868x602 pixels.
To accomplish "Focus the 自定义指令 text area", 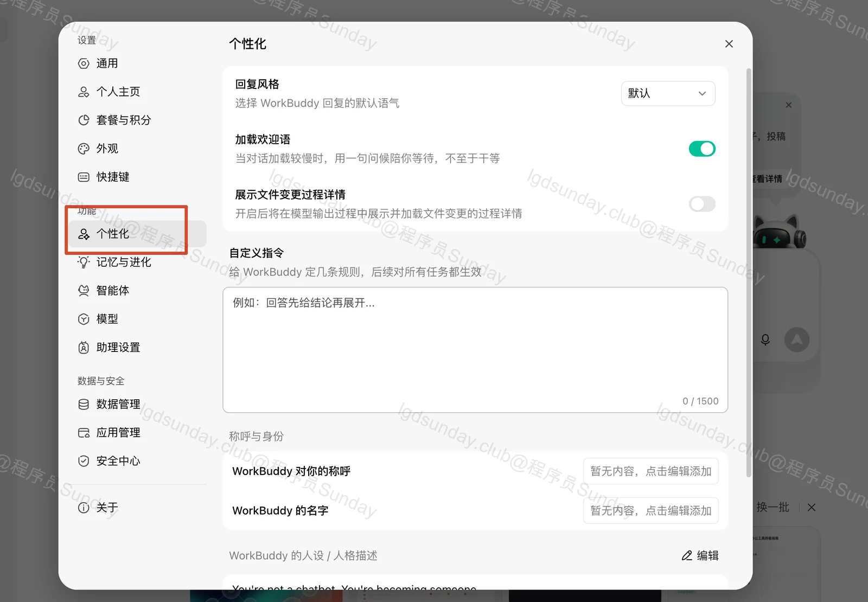I will point(475,350).
